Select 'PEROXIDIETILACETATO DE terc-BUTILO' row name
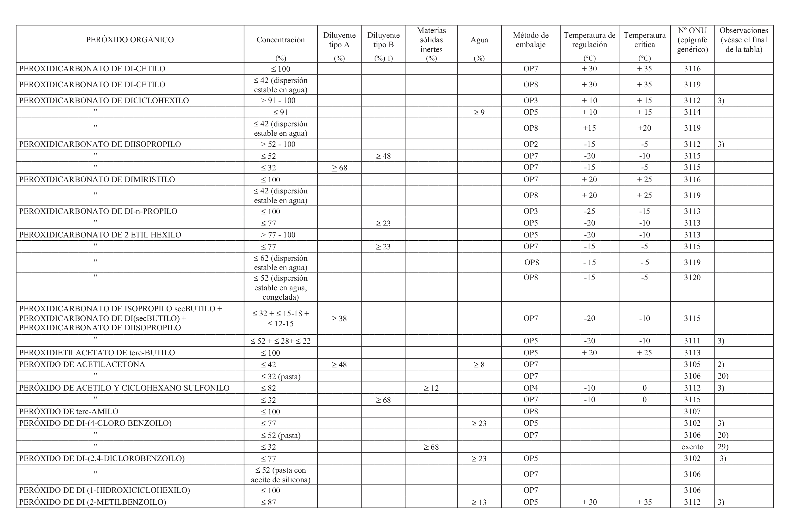Screen dimensions: 789x532 pos(97,352)
